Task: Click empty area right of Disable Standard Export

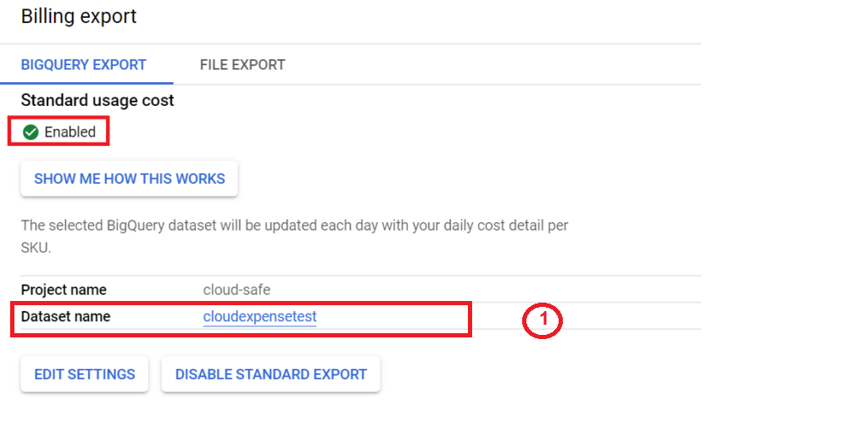Action: tap(540, 374)
